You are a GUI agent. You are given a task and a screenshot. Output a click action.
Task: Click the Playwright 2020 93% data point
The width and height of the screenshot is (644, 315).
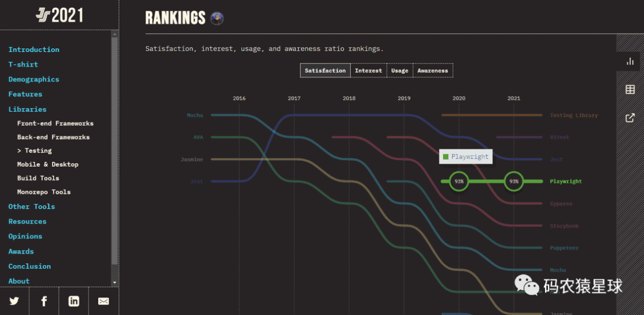pyautogui.click(x=459, y=181)
